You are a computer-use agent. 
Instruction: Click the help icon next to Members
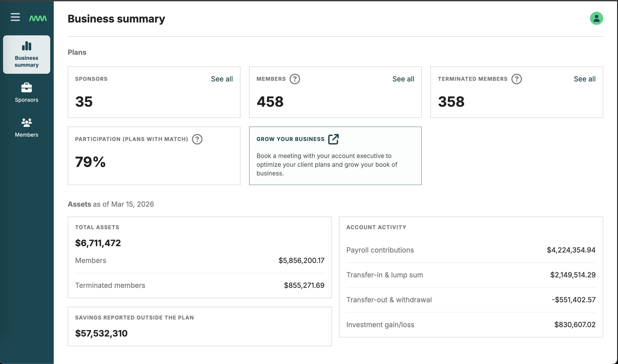295,79
